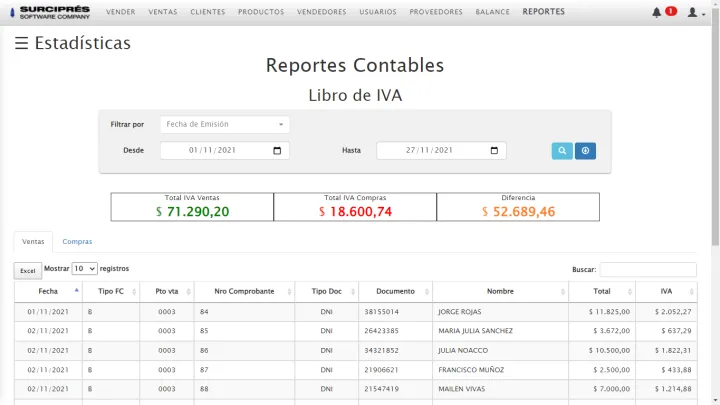Click the Total IVA Ventas amount 71.290,20
The width and height of the screenshot is (720, 405).
point(192,212)
